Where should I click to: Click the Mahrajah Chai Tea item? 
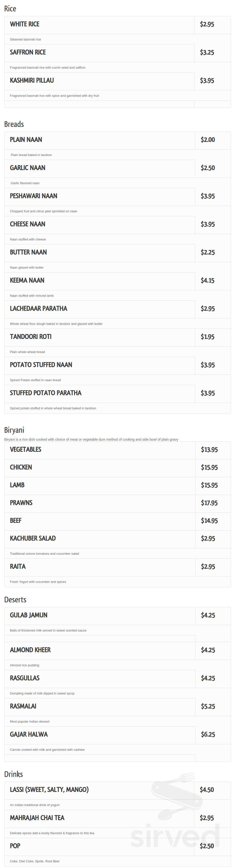[37, 818]
